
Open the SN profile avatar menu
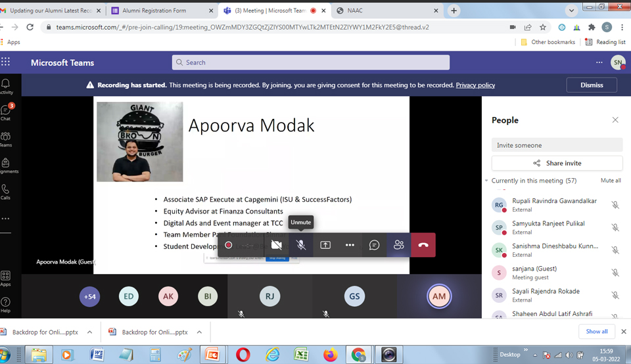tap(618, 62)
